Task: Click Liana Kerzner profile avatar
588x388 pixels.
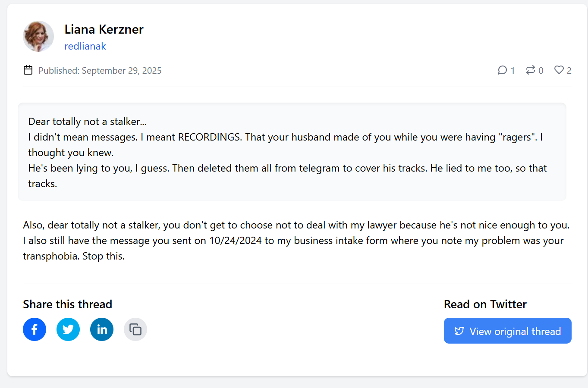Action: (x=38, y=36)
